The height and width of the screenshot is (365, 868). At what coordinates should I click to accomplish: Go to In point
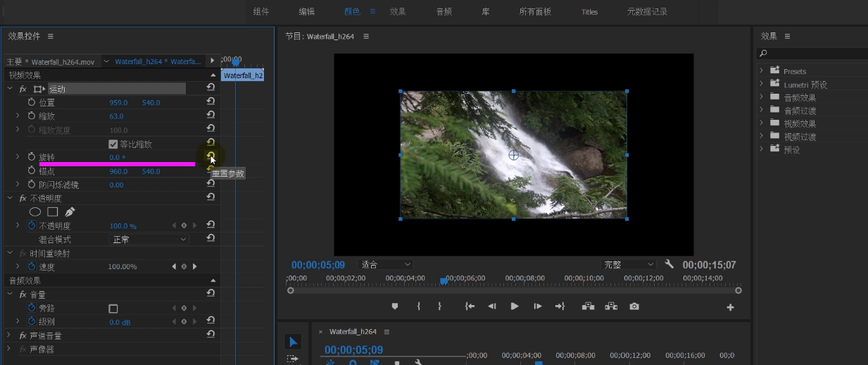(x=470, y=307)
